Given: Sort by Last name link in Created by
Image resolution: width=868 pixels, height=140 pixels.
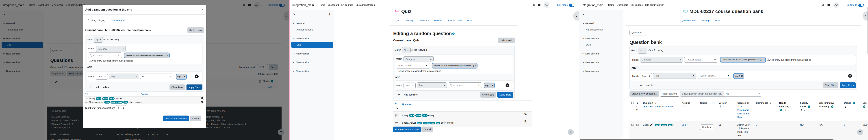Looking at the screenshot, I should 743,114.
